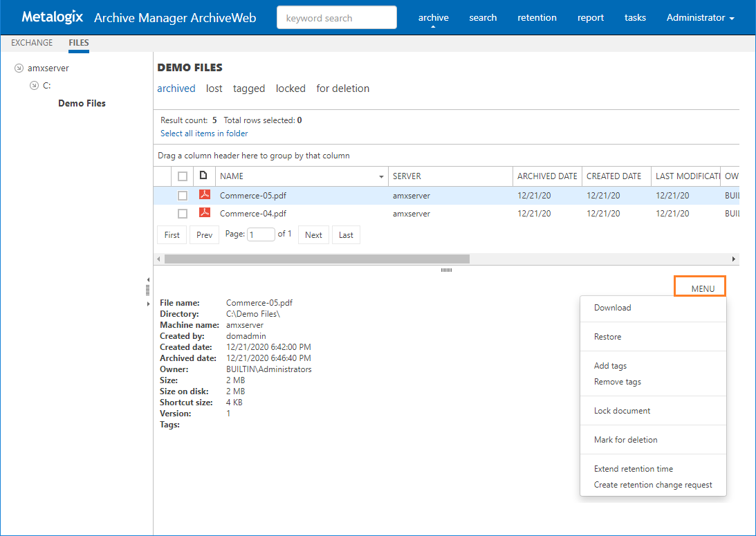Click the C: drive node arrow icon
The image size is (756, 536).
[34, 86]
